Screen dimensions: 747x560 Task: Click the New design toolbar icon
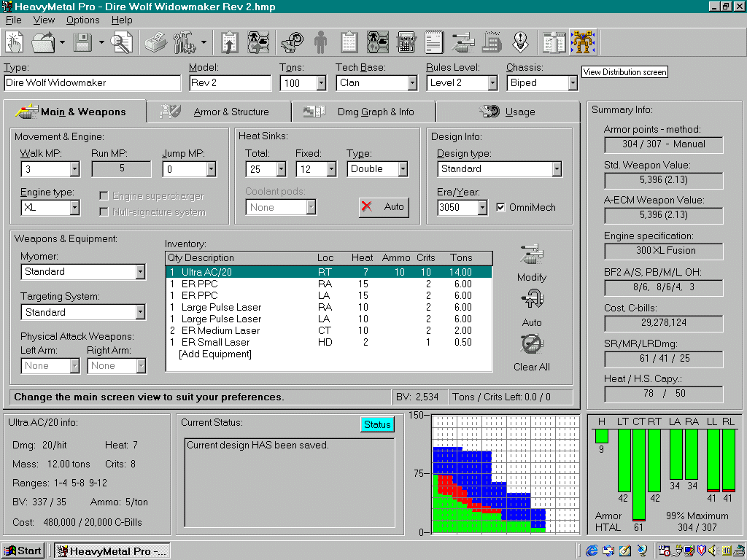(x=15, y=42)
